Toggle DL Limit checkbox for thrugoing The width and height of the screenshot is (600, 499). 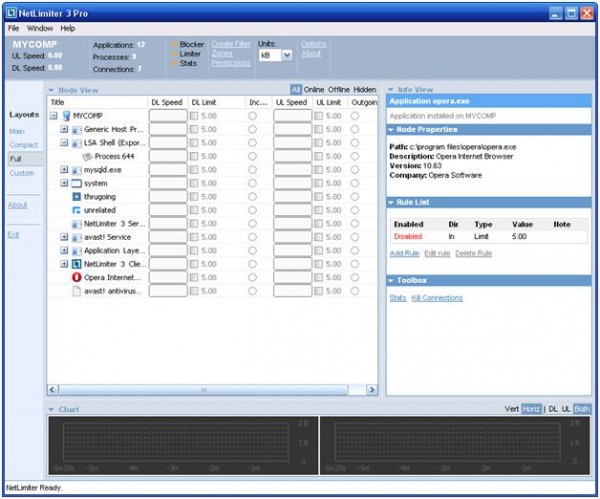pyautogui.click(x=194, y=197)
